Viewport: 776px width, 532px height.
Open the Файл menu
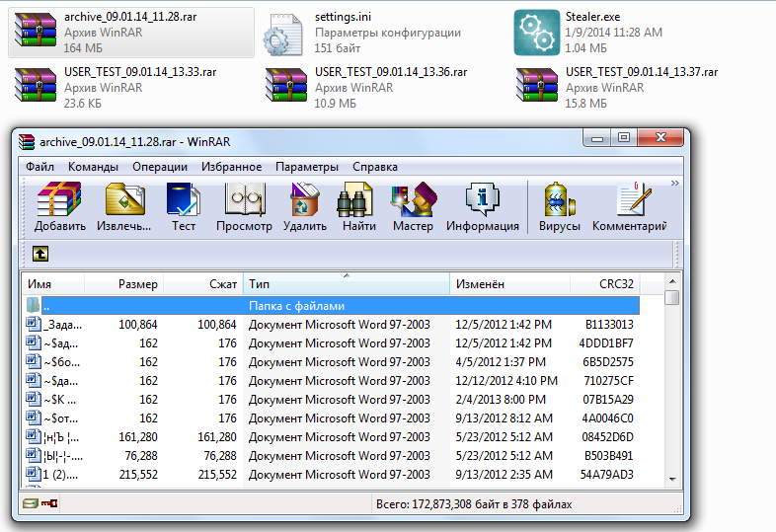[39, 167]
